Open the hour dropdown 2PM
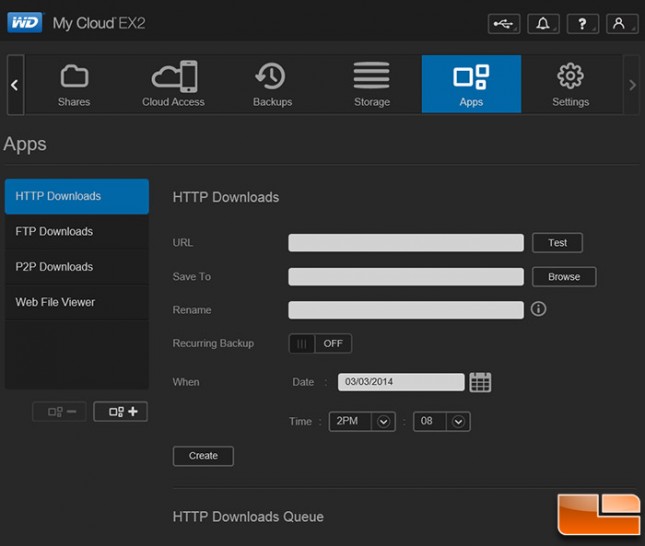The width and height of the screenshot is (645, 546). [362, 421]
